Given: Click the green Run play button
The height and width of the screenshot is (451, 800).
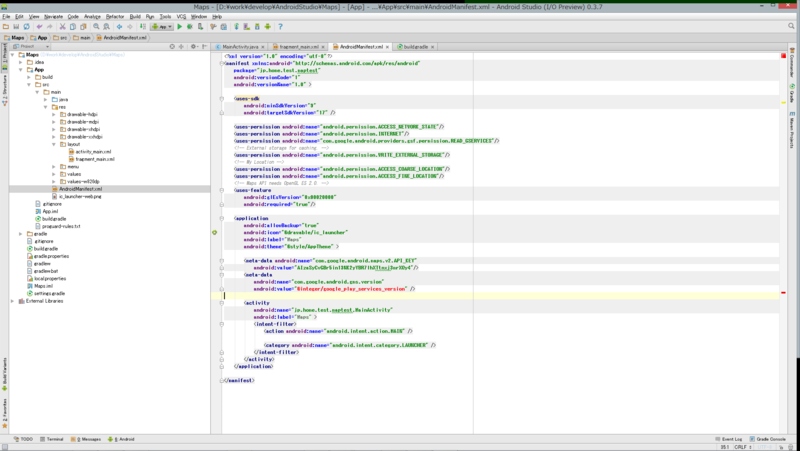Looking at the screenshot, I should tap(180, 27).
